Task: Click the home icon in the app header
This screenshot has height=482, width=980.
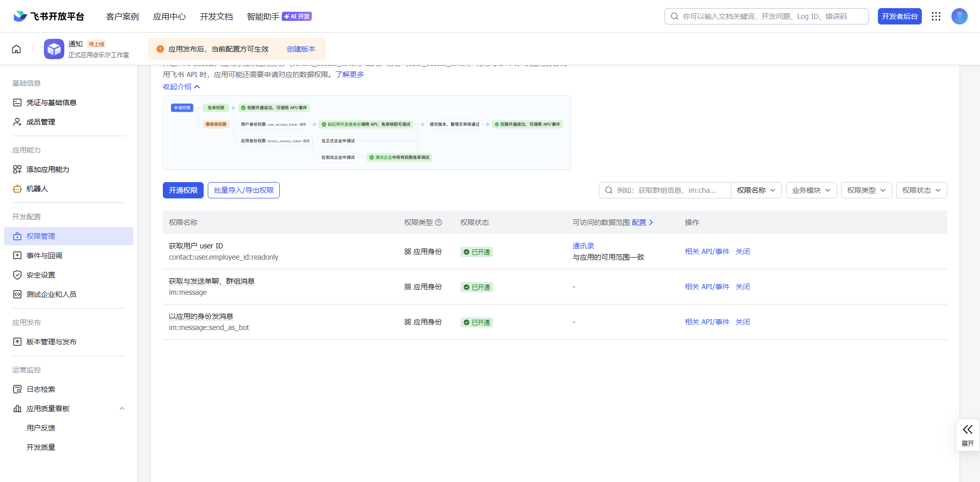Action: pos(16,49)
